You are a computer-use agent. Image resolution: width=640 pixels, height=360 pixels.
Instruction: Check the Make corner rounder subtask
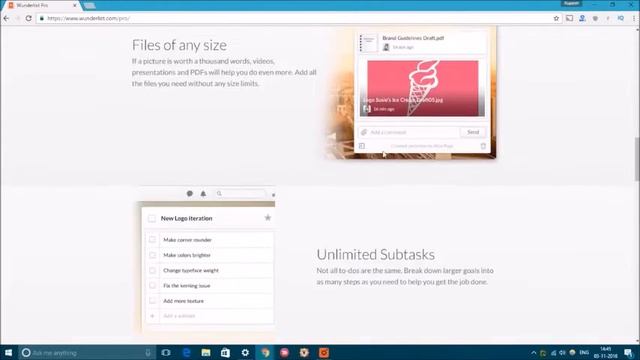coord(152,240)
